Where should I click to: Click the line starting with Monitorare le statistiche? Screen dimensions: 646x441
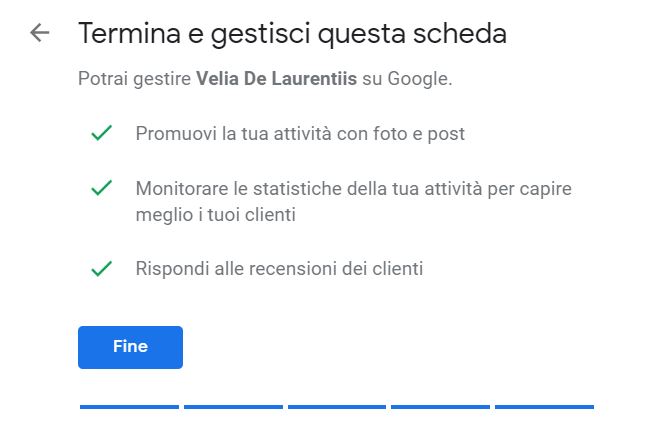[x=353, y=189]
